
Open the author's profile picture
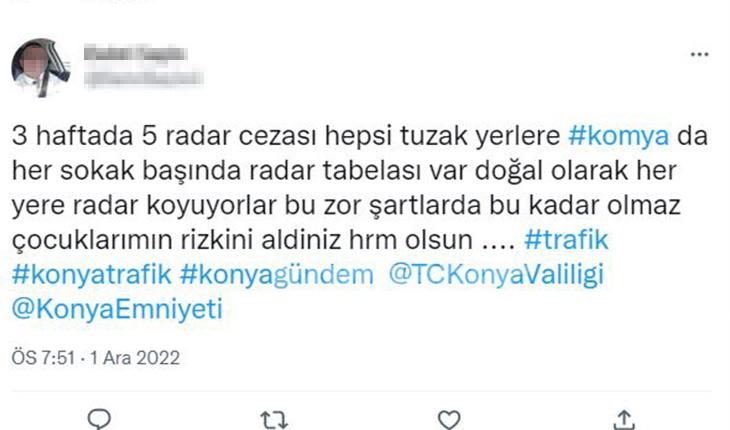(x=41, y=67)
